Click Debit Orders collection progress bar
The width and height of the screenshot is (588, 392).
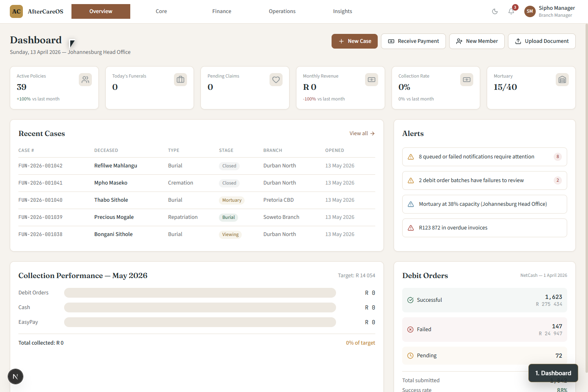pos(200,293)
